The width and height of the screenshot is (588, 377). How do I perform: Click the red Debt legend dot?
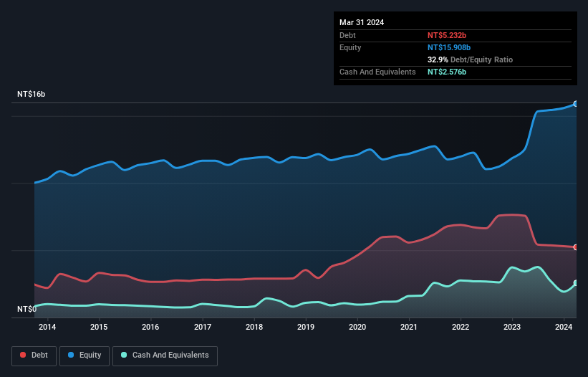click(x=23, y=355)
